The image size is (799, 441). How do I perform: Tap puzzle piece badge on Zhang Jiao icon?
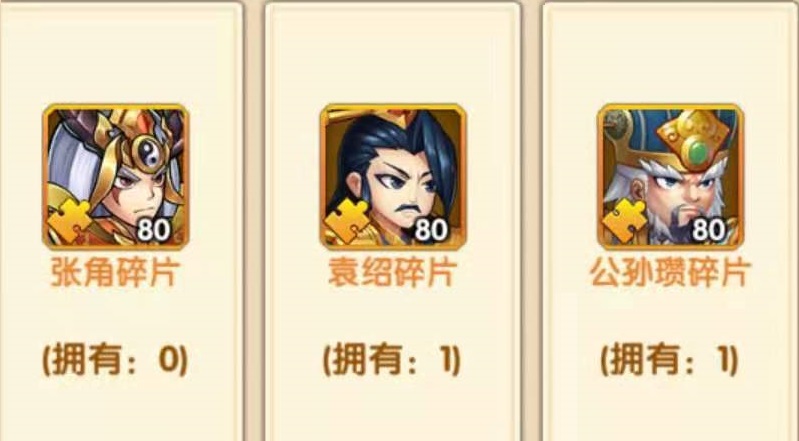tap(70, 222)
